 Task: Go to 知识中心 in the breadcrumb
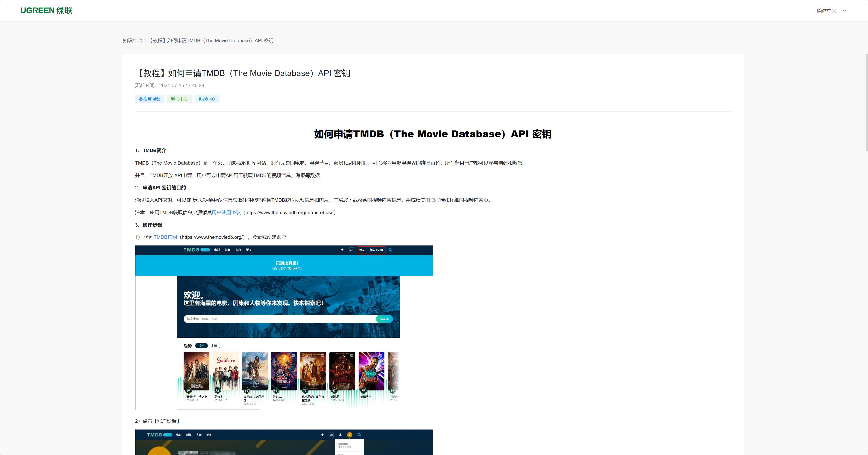point(132,40)
